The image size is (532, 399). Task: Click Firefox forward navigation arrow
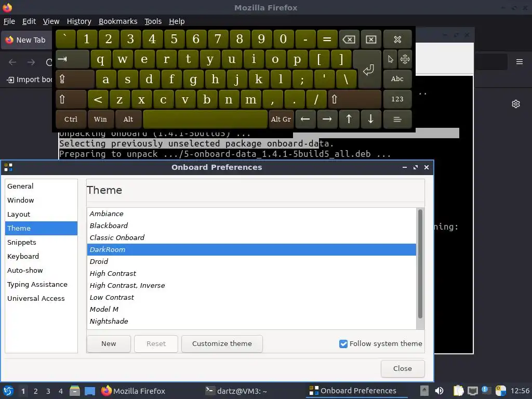coord(31,62)
